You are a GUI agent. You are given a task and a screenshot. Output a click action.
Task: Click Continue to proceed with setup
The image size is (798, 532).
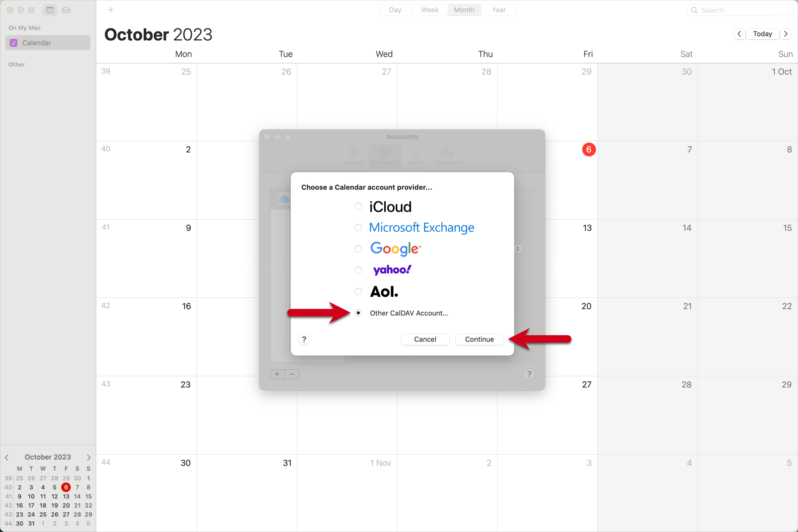(x=479, y=339)
